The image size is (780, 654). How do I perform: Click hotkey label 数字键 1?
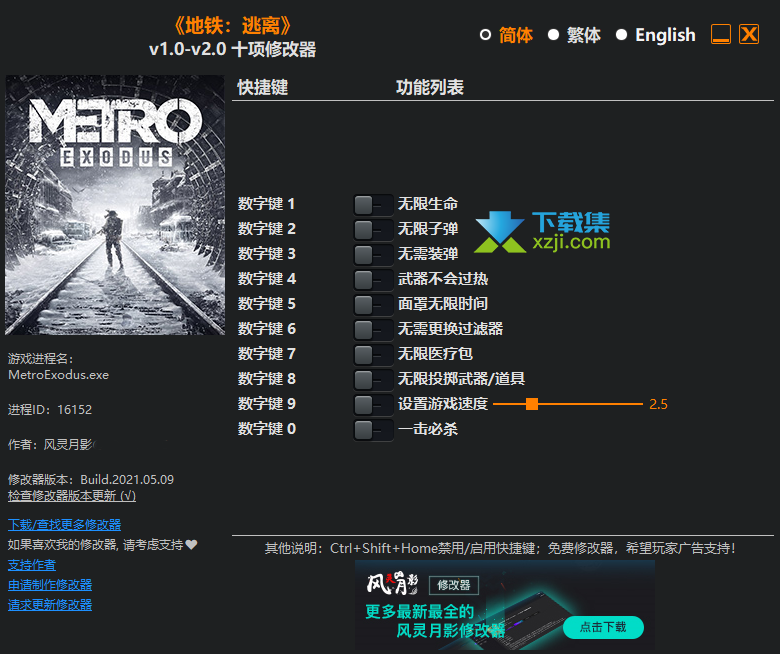coord(266,204)
